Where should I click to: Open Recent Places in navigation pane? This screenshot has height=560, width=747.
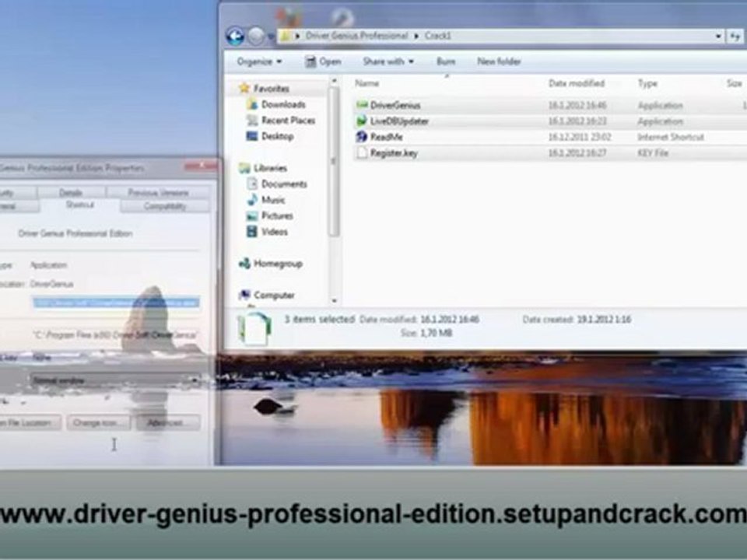[x=288, y=120]
